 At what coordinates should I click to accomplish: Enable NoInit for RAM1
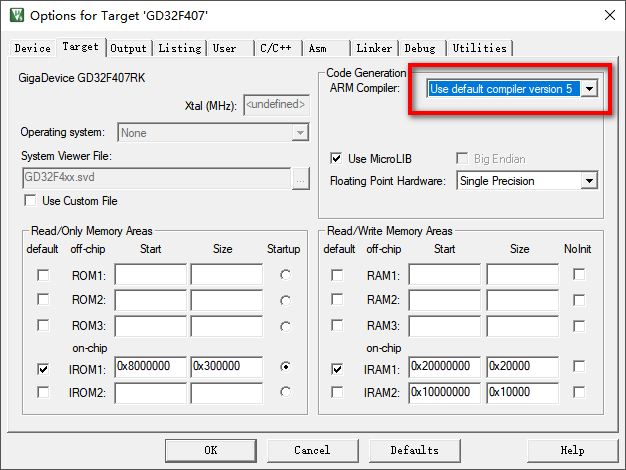[579, 274]
